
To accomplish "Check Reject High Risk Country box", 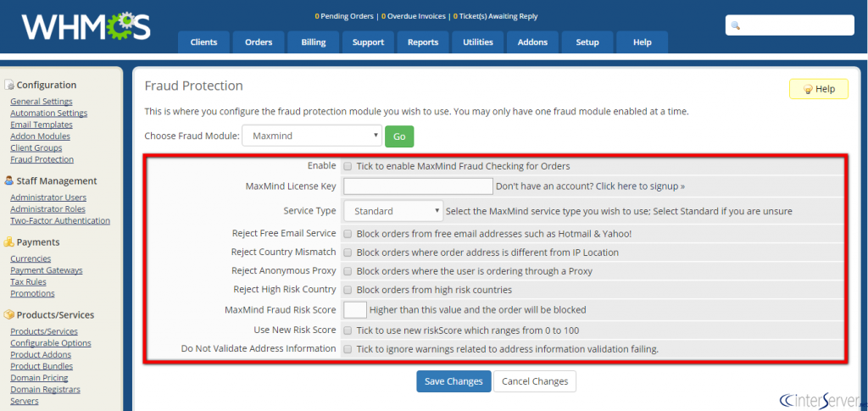I will (x=348, y=290).
